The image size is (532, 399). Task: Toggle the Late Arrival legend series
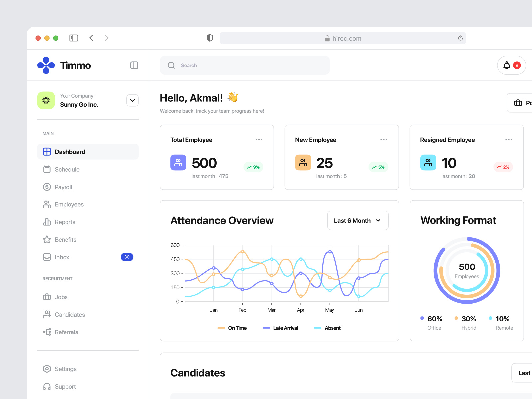(x=280, y=328)
